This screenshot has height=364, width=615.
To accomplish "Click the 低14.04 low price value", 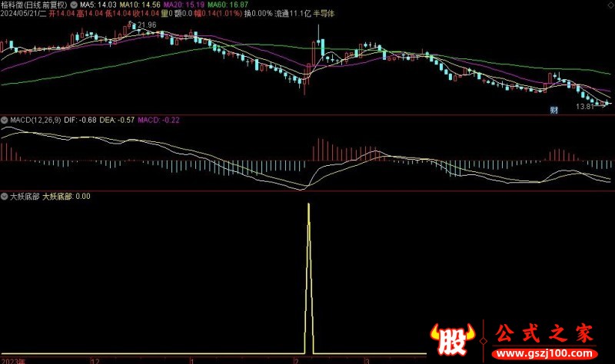I will [118, 13].
